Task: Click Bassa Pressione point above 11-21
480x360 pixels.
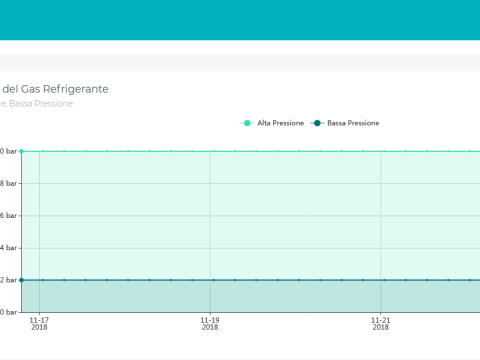Action: [384, 280]
